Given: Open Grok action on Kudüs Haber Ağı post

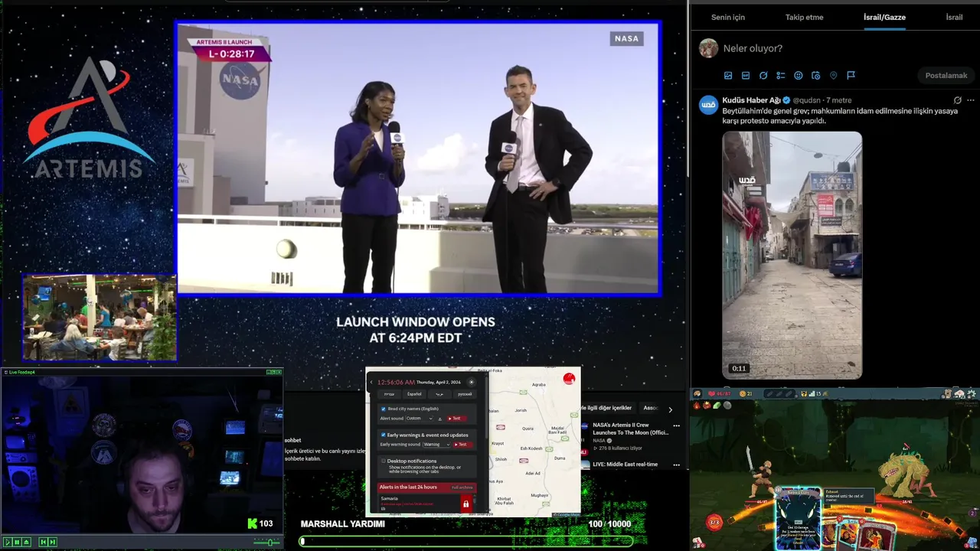Looking at the screenshot, I should [x=957, y=100].
